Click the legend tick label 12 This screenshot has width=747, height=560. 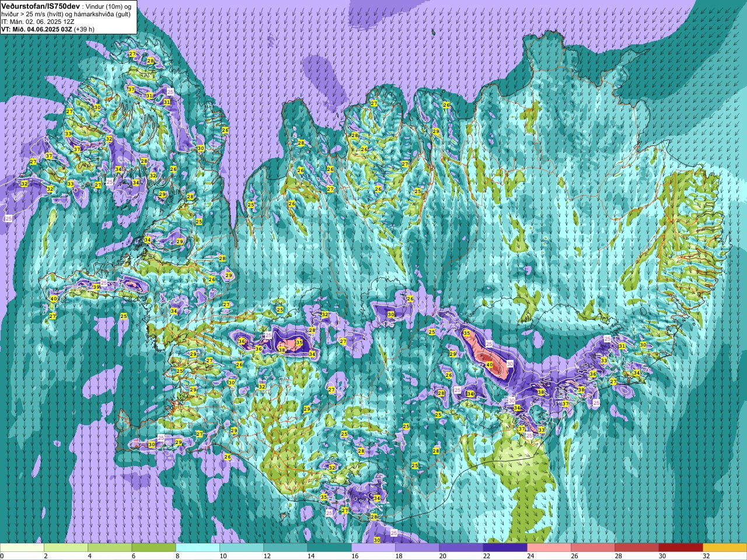pyautogui.click(x=267, y=556)
